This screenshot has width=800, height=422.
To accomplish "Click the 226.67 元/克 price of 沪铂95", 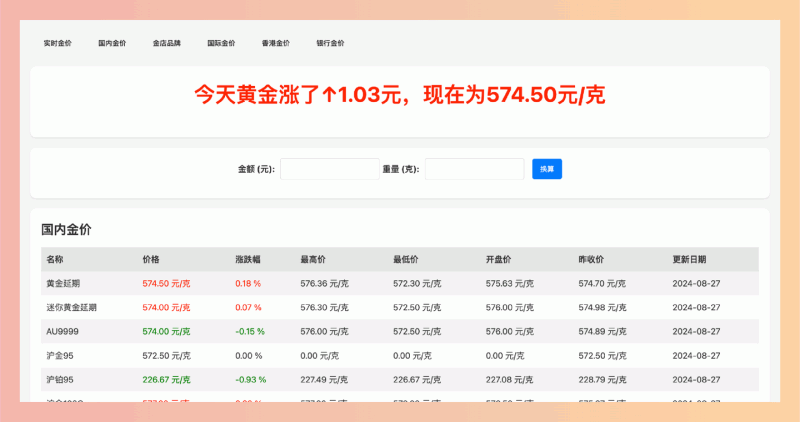I will click(166, 380).
